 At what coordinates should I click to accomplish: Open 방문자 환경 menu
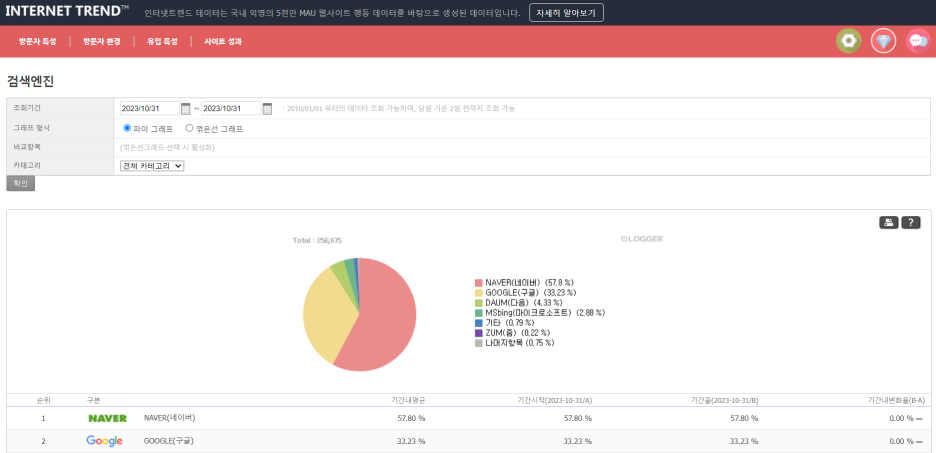click(101, 42)
